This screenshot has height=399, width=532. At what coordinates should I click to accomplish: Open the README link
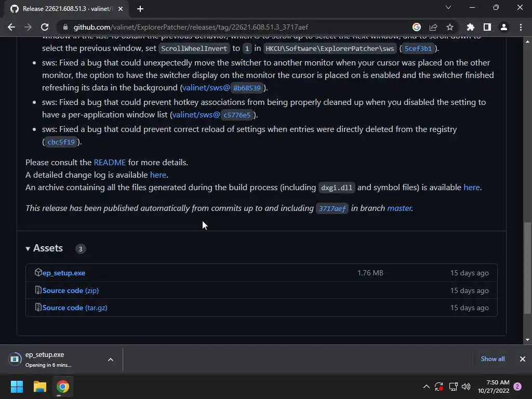coord(110,163)
